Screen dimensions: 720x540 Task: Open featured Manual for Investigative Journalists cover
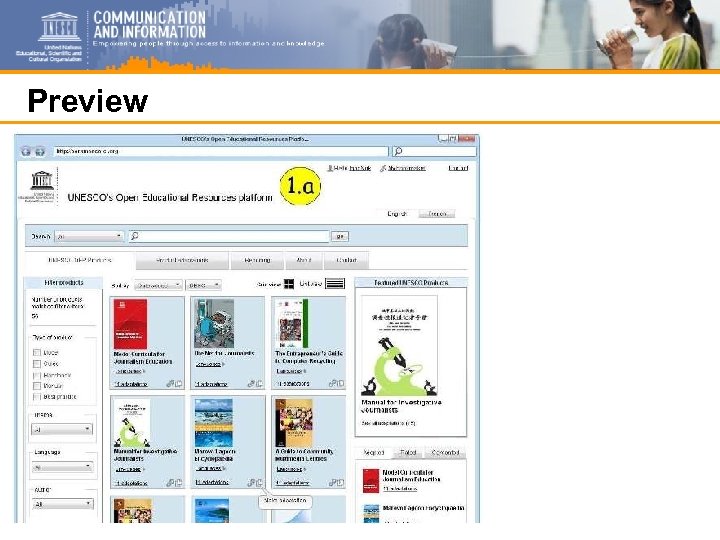[399, 345]
